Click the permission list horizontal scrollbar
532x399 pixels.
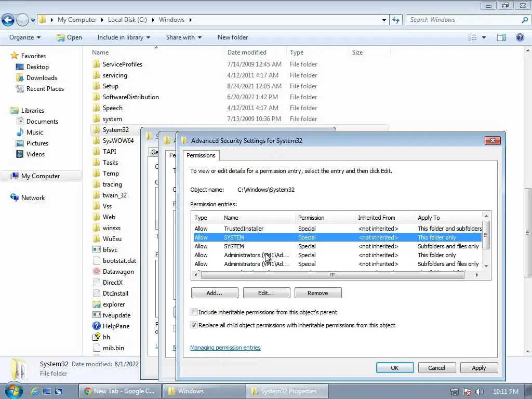tap(332, 275)
